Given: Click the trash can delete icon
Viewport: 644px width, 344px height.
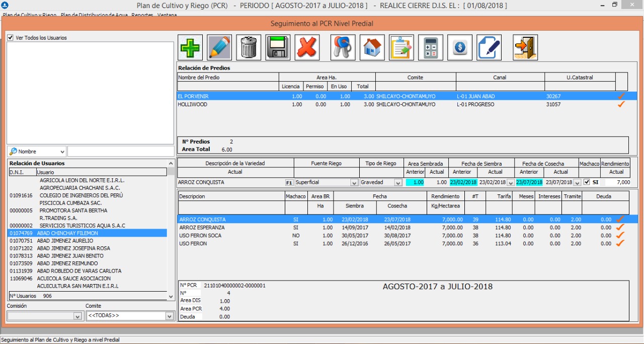Looking at the screenshot, I should pyautogui.click(x=249, y=47).
